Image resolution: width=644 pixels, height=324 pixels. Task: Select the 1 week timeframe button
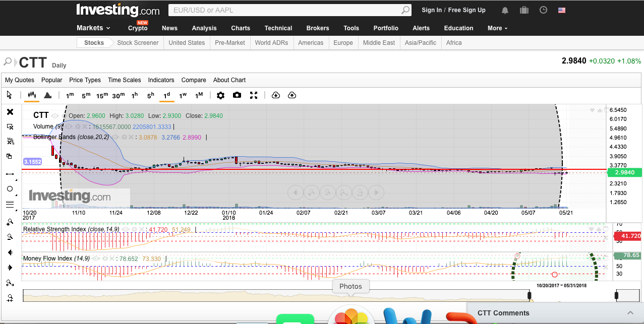(x=183, y=95)
